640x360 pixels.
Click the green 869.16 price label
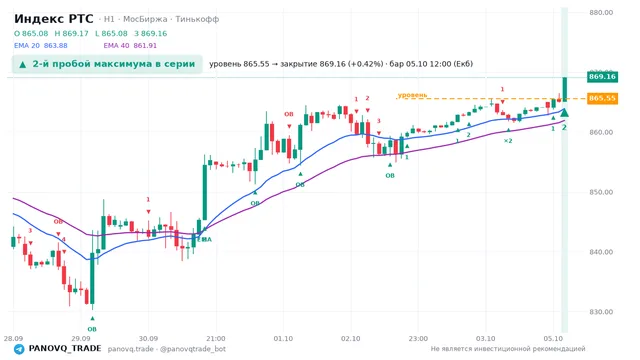[x=602, y=77]
